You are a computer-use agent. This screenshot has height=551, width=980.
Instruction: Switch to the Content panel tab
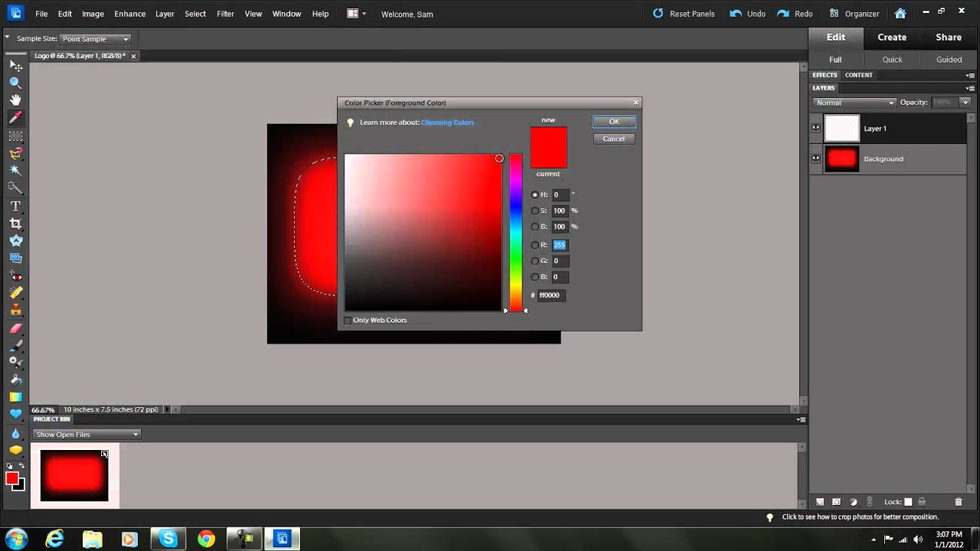858,75
